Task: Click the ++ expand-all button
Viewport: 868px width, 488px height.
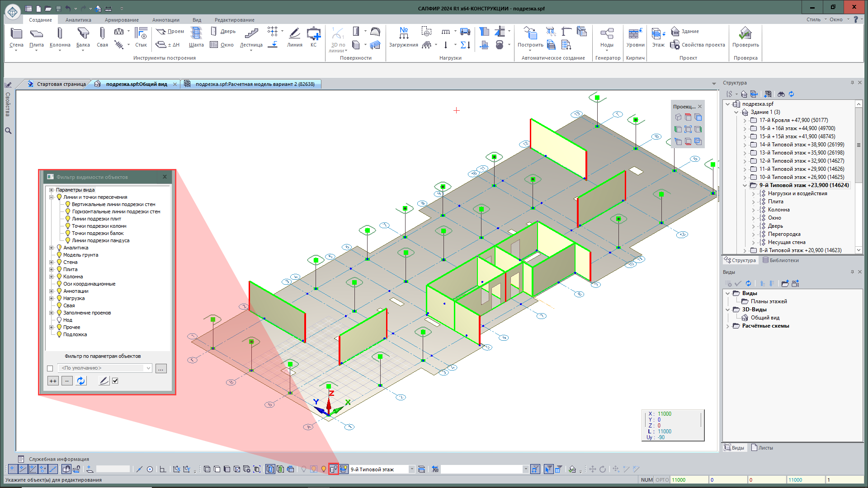Action: click(53, 381)
